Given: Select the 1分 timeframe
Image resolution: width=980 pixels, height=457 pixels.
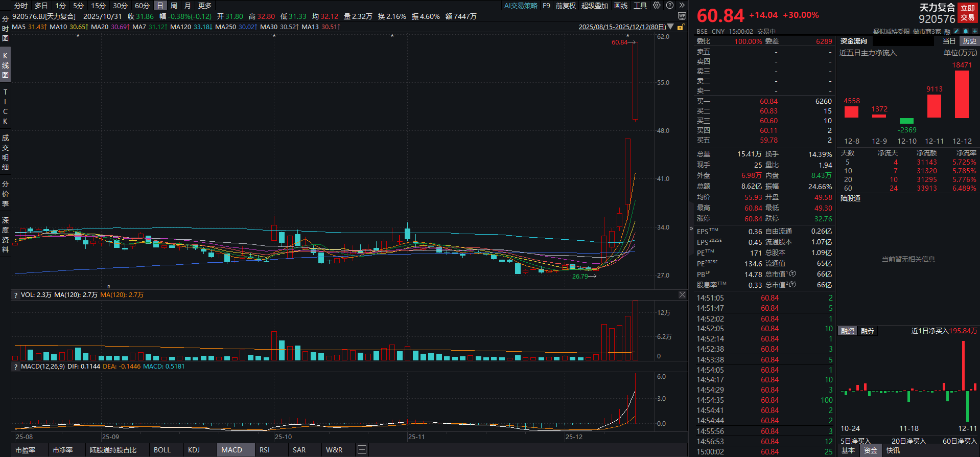Looking at the screenshot, I should (61, 6).
